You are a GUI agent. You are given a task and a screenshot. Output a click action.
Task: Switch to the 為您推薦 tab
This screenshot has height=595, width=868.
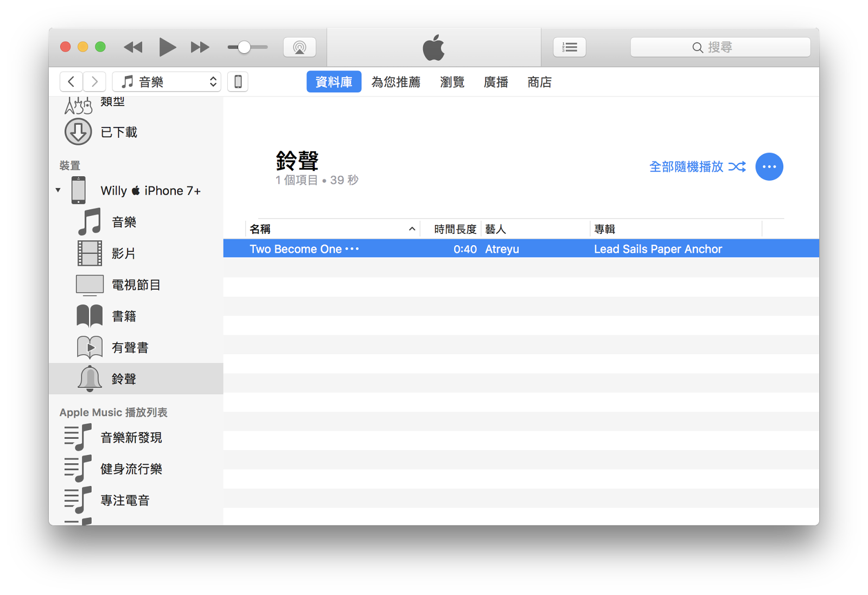coord(395,82)
